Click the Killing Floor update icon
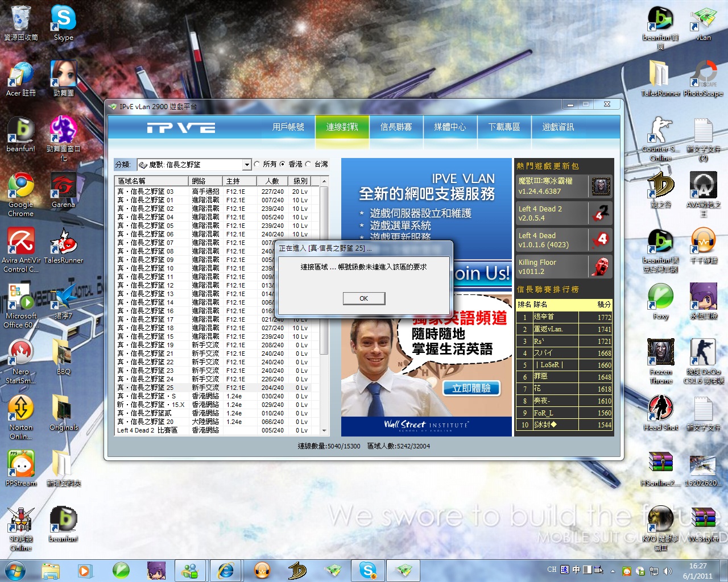The width and height of the screenshot is (728, 582). (601, 267)
